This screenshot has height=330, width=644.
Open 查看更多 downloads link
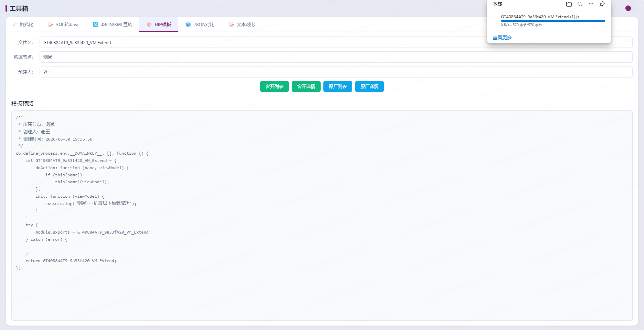click(x=502, y=38)
